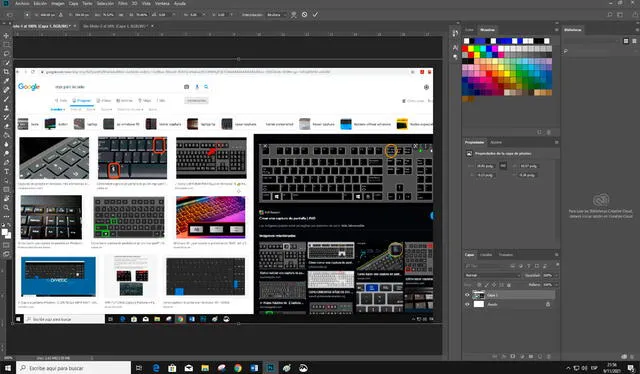Select the Move tool
640x374 pixels.
(x=6, y=36)
